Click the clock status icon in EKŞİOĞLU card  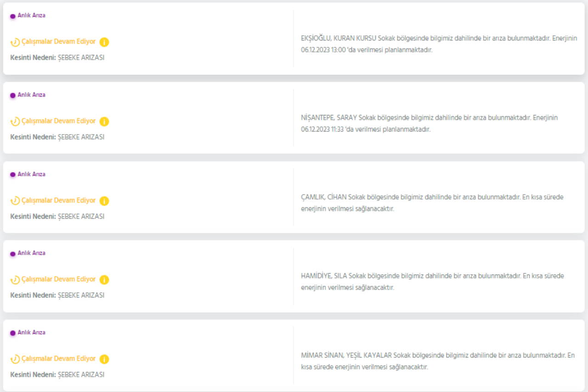click(15, 42)
